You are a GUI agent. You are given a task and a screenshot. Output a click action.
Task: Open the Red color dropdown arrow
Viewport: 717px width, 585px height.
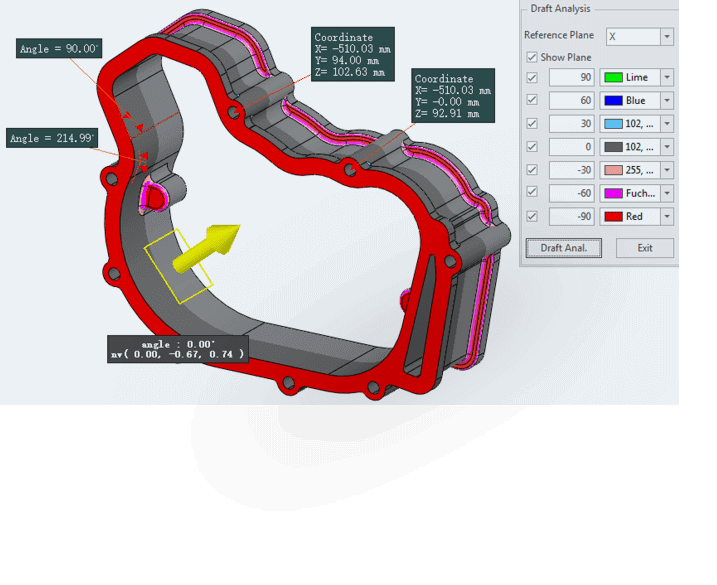pyautogui.click(x=666, y=216)
